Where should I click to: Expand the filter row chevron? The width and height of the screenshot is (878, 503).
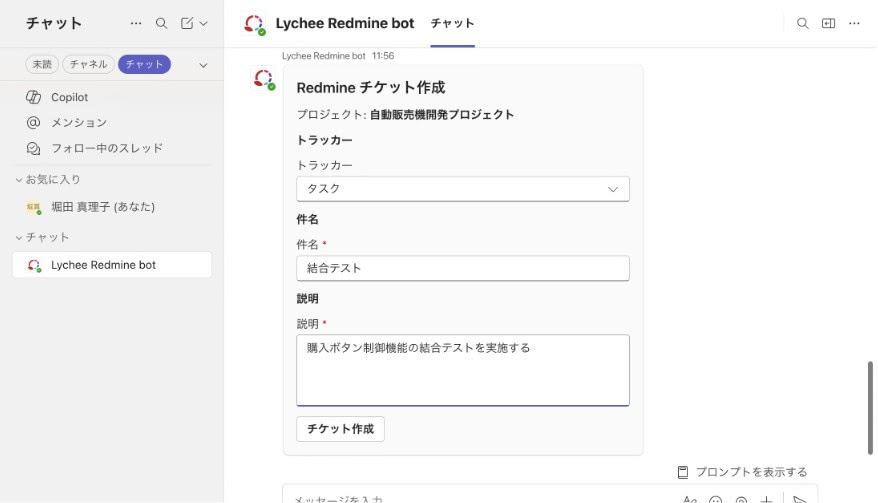click(x=203, y=66)
